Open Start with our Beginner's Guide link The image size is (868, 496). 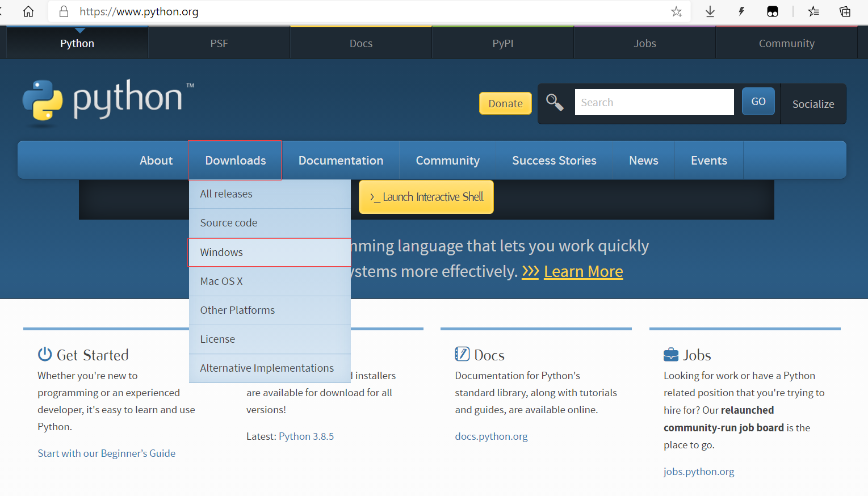click(x=107, y=453)
